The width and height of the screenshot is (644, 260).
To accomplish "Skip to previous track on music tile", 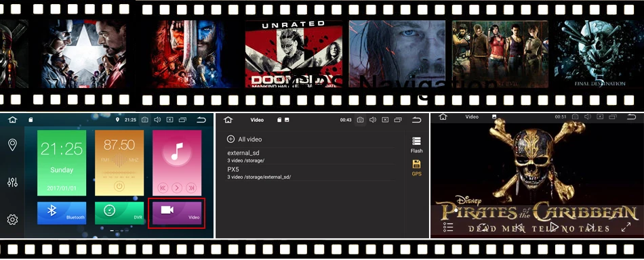I will tap(163, 188).
